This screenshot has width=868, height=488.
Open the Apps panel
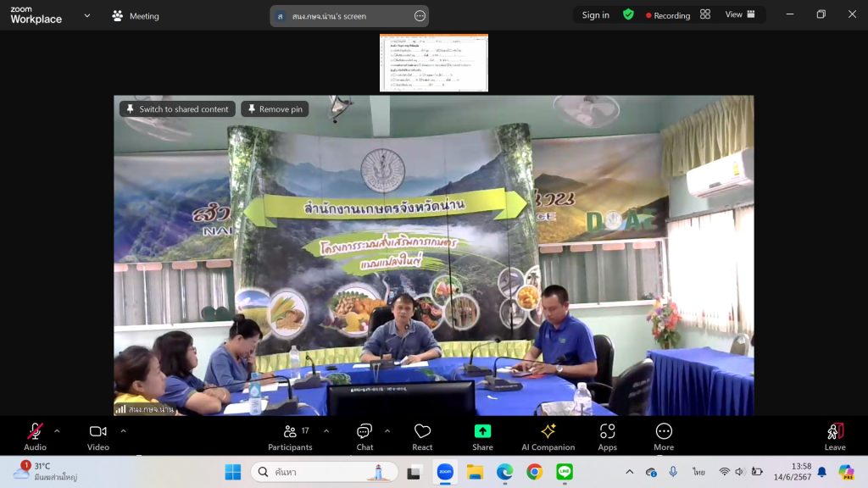pyautogui.click(x=607, y=435)
